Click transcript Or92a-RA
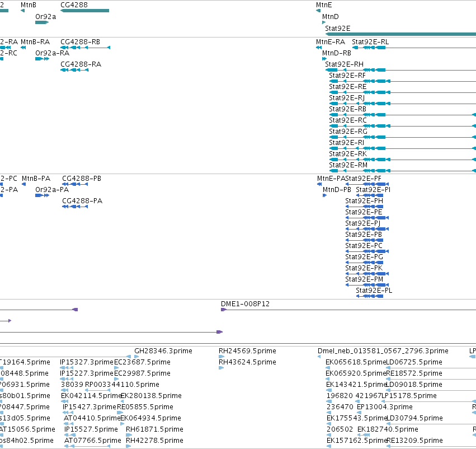 coord(52,53)
